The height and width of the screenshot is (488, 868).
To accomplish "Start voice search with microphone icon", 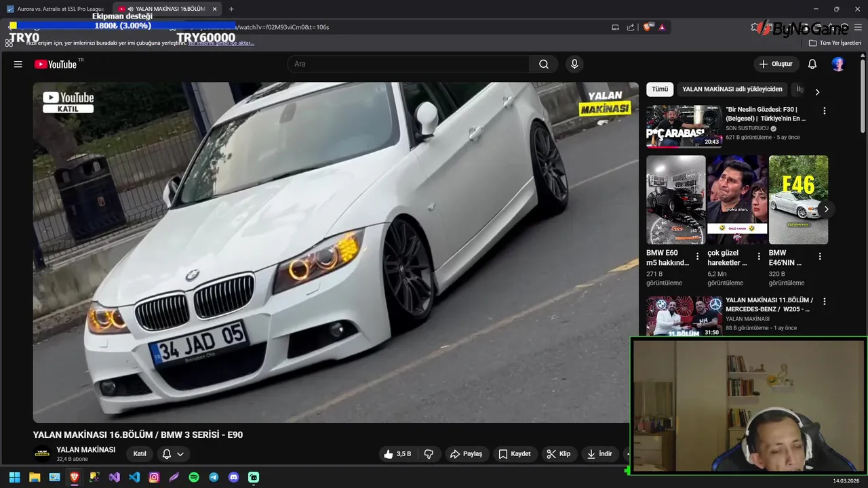I will click(574, 64).
